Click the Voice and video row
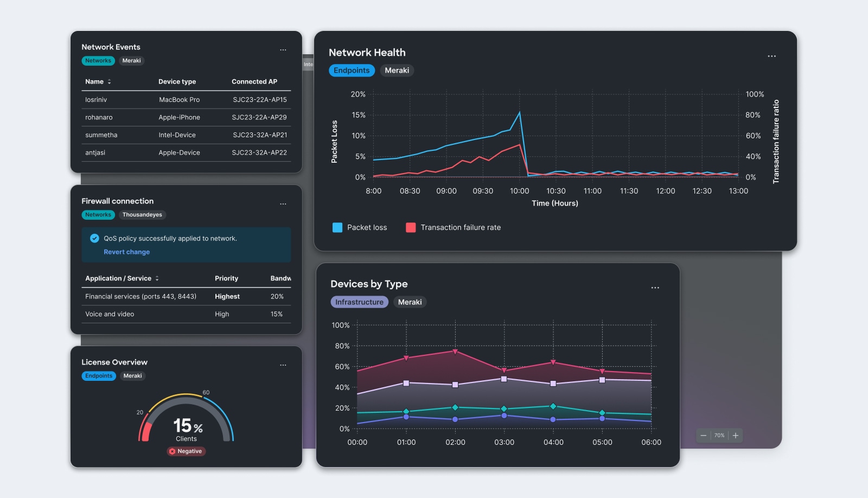Viewport: 868px width, 498px height. point(186,314)
